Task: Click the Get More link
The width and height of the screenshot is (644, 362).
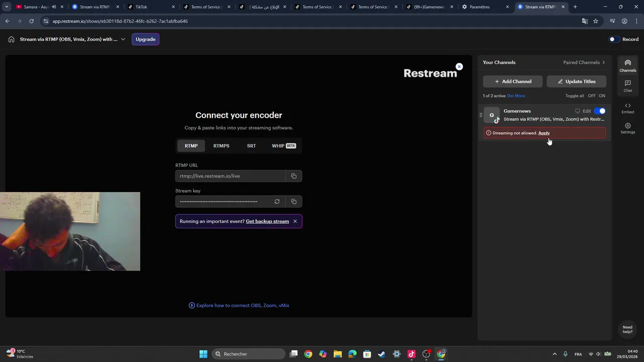Action: 516,96
